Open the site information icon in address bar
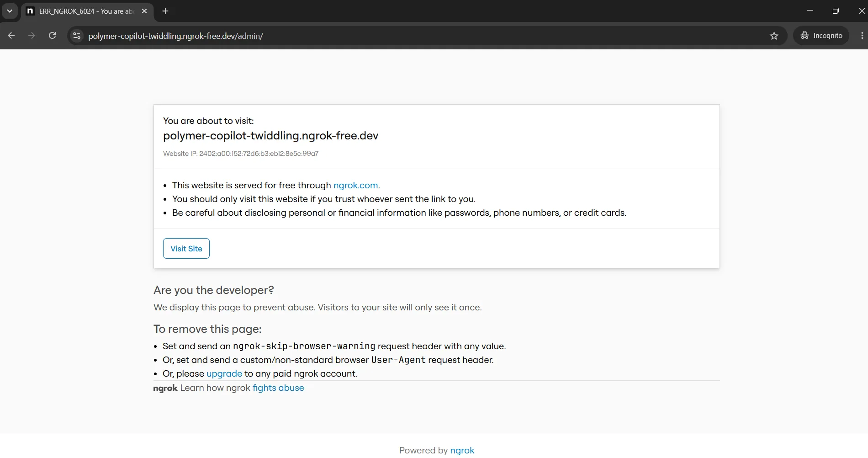 point(77,36)
